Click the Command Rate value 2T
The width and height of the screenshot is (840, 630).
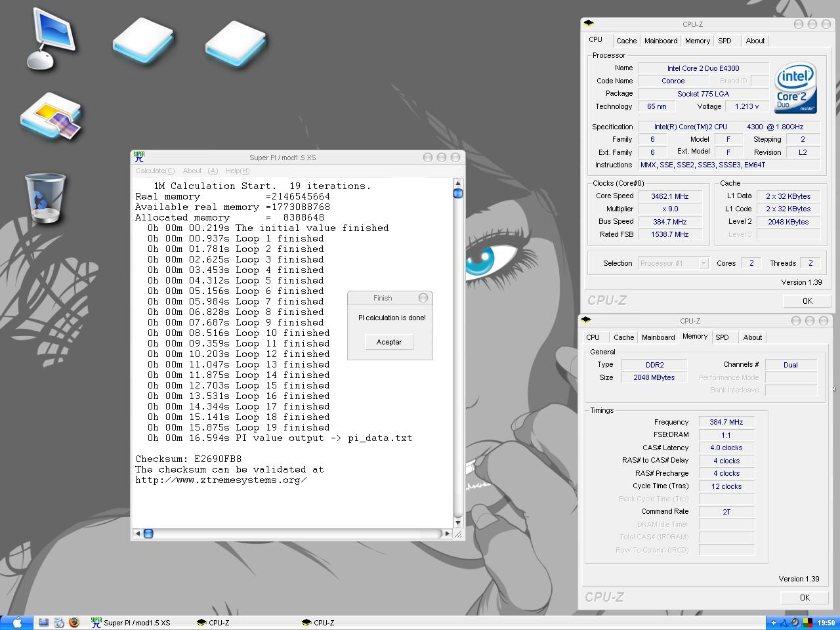pos(726,512)
